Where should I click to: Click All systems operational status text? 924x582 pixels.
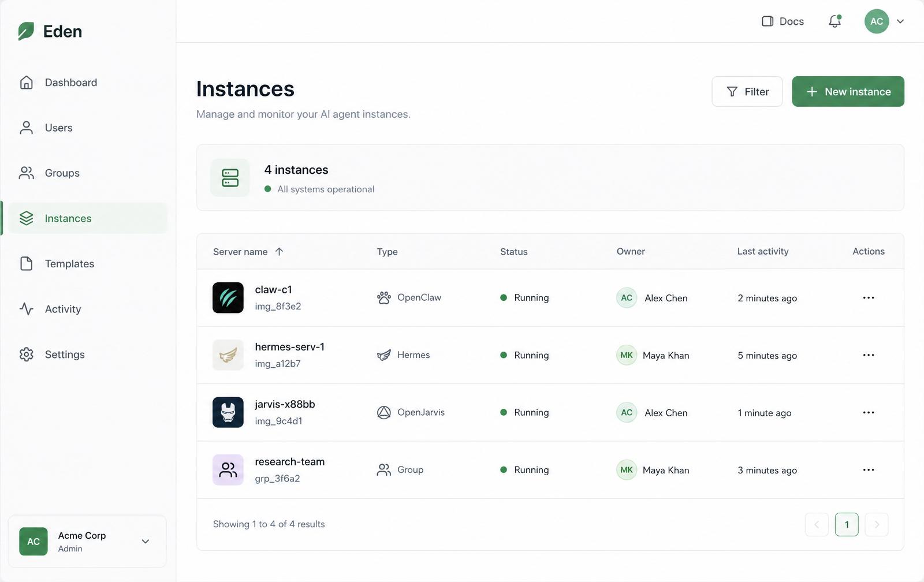(x=326, y=189)
